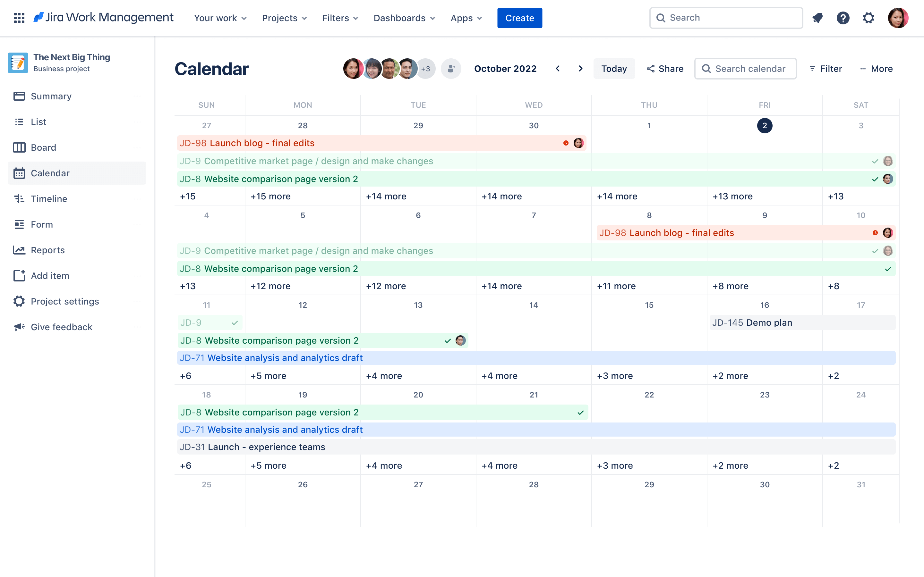Open notifications via the bell icon
This screenshot has width=924, height=577.
coord(817,18)
